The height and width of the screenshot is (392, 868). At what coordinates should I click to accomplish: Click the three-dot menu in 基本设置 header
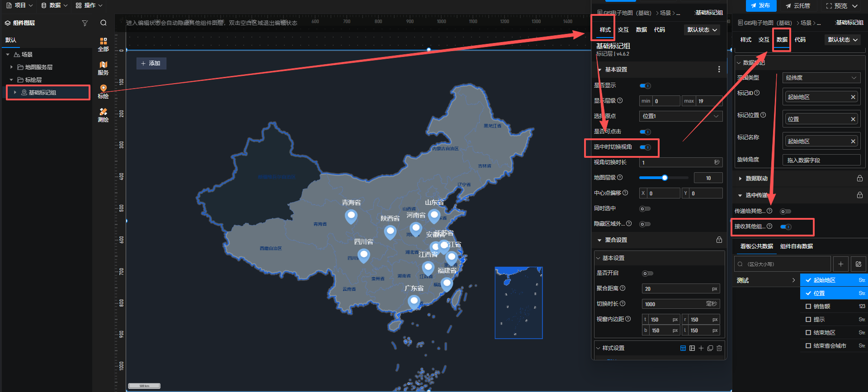point(719,70)
